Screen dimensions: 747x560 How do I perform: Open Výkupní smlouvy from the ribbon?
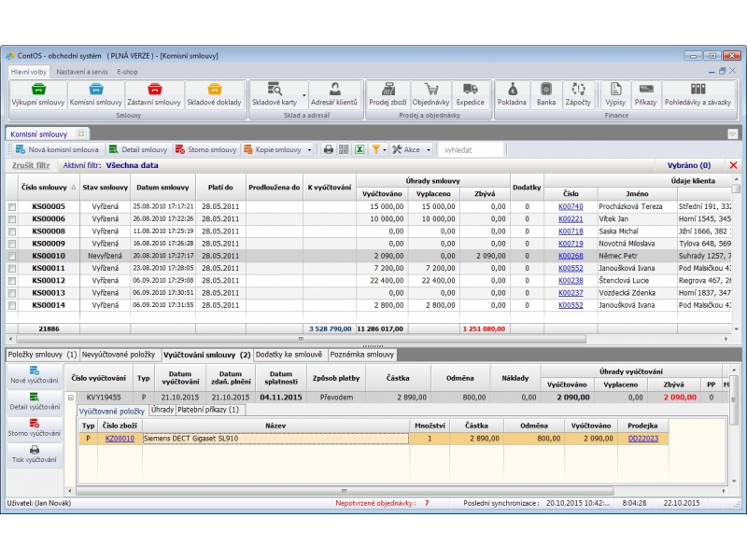coord(36,94)
